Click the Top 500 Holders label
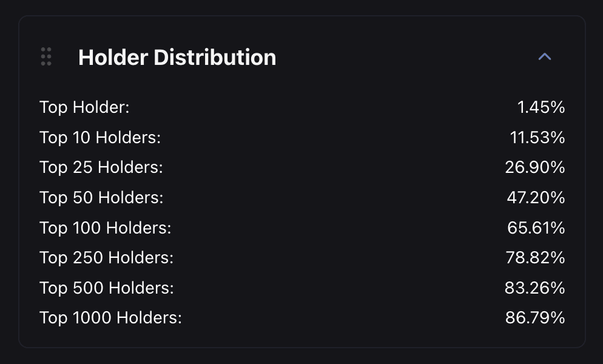 pos(106,288)
